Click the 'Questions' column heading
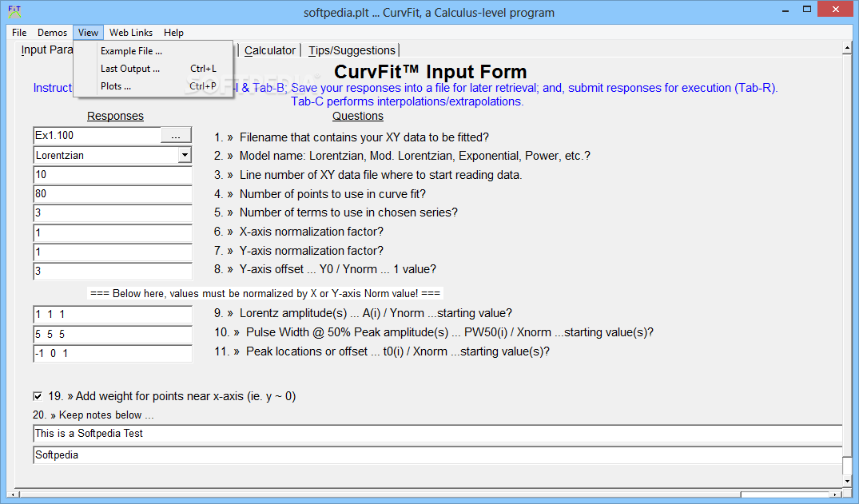This screenshot has height=504, width=859. [x=358, y=116]
